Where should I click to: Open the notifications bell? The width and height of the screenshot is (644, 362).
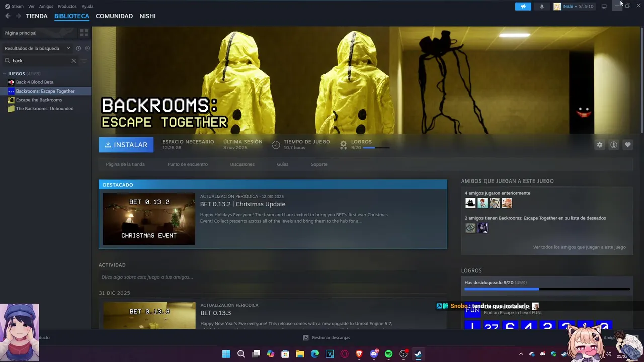542,6
